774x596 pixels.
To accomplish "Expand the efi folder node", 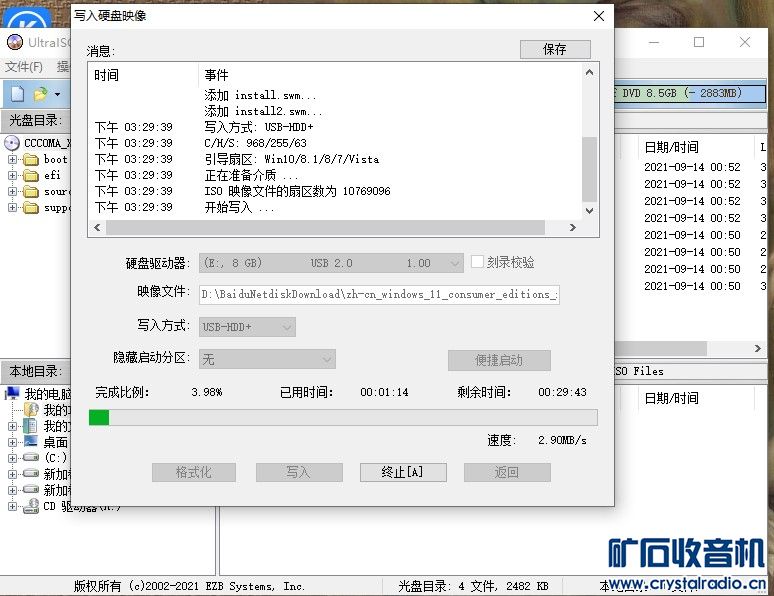I will [12, 175].
